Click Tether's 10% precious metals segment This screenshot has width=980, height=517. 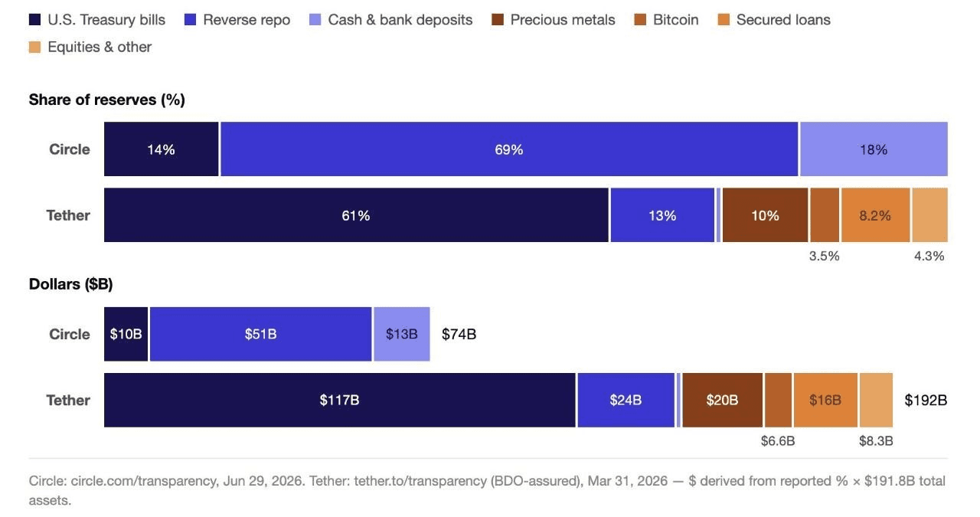[x=765, y=215]
